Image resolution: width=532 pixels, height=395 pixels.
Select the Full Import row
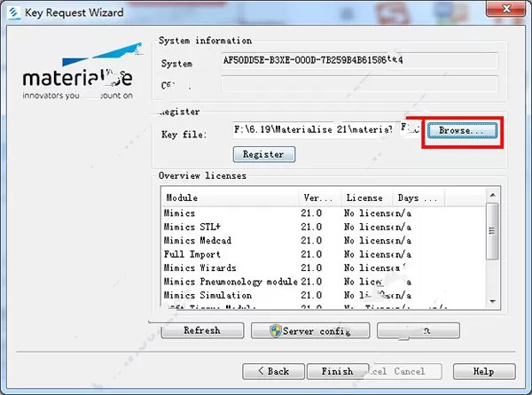[324, 254]
